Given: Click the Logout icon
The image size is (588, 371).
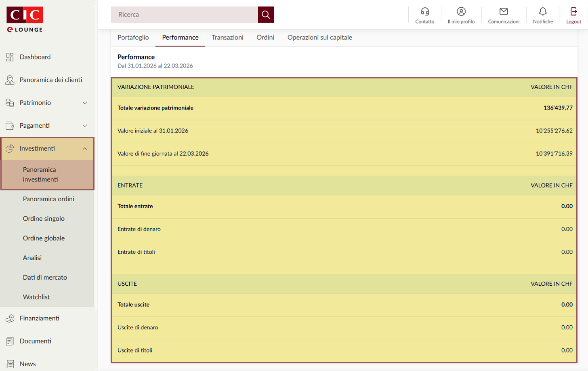Looking at the screenshot, I should (573, 12).
